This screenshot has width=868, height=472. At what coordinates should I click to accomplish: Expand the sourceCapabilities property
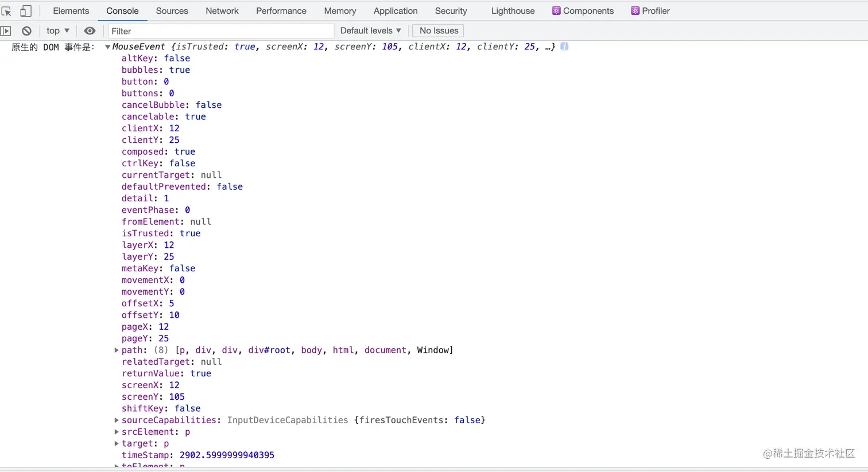(117, 420)
